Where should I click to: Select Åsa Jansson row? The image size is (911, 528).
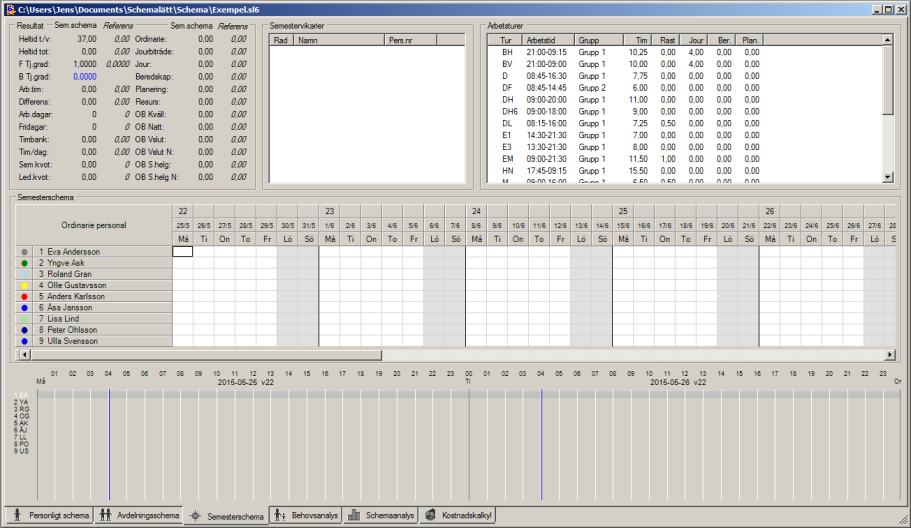[x=102, y=307]
